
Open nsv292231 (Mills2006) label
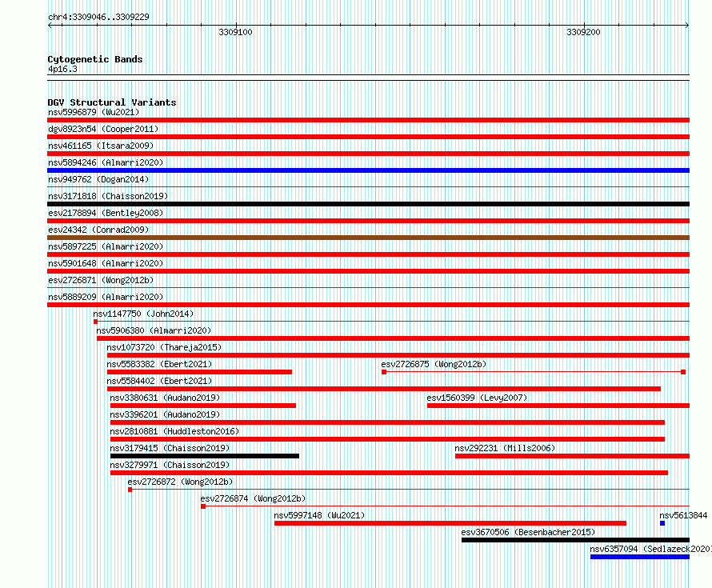coord(505,448)
